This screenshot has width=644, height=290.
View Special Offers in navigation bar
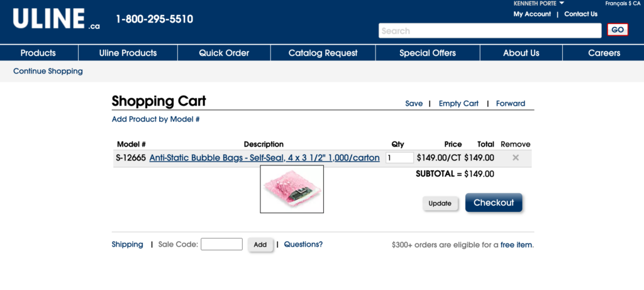[x=428, y=53]
